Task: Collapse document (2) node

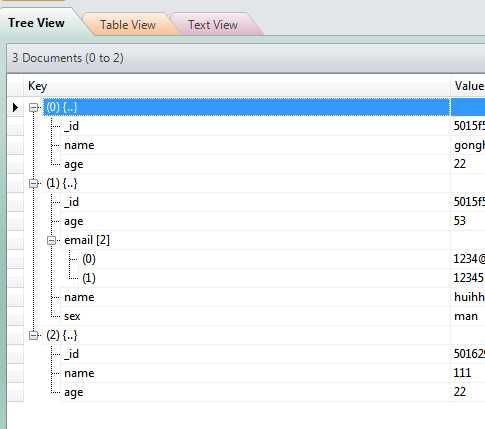Action: [33, 335]
